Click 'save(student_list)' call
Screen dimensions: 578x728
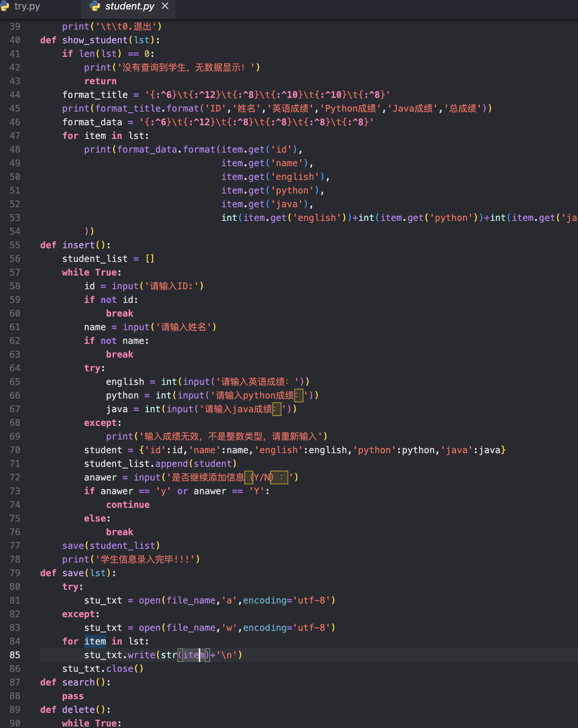coord(111,546)
